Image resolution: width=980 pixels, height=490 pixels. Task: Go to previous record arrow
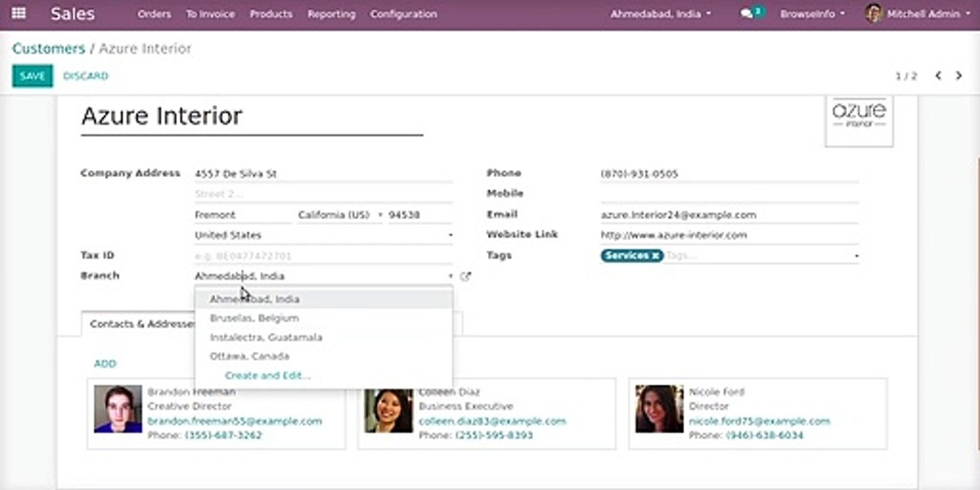point(938,76)
